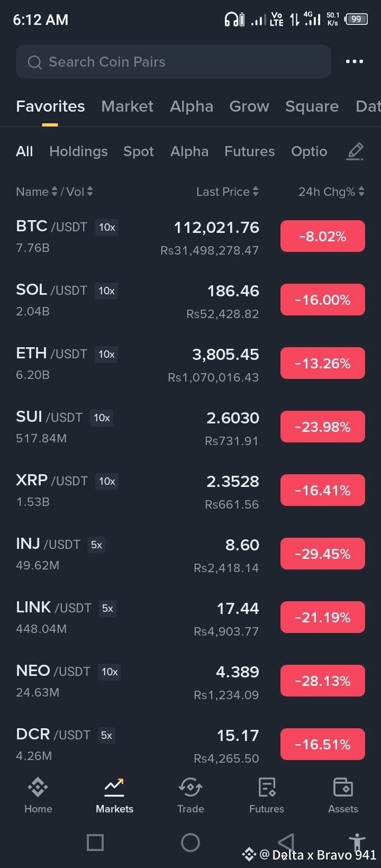Viewport: 381px width, 868px height.
Task: Tap the Android home circle button
Action: pos(190,842)
